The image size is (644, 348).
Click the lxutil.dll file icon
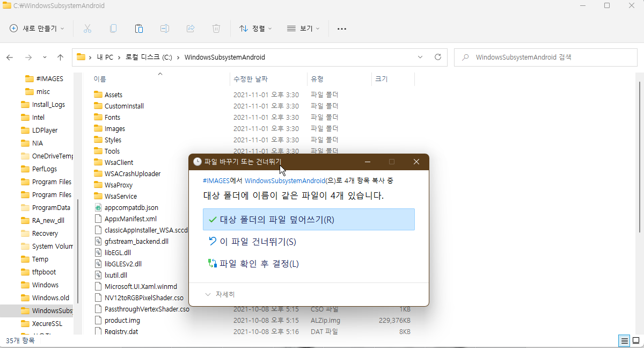click(98, 275)
